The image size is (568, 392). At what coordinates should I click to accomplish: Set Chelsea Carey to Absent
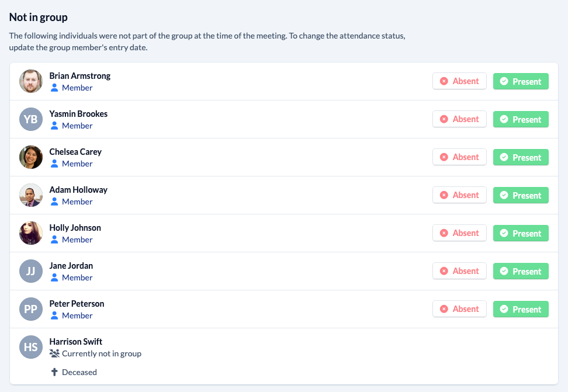pyautogui.click(x=459, y=157)
